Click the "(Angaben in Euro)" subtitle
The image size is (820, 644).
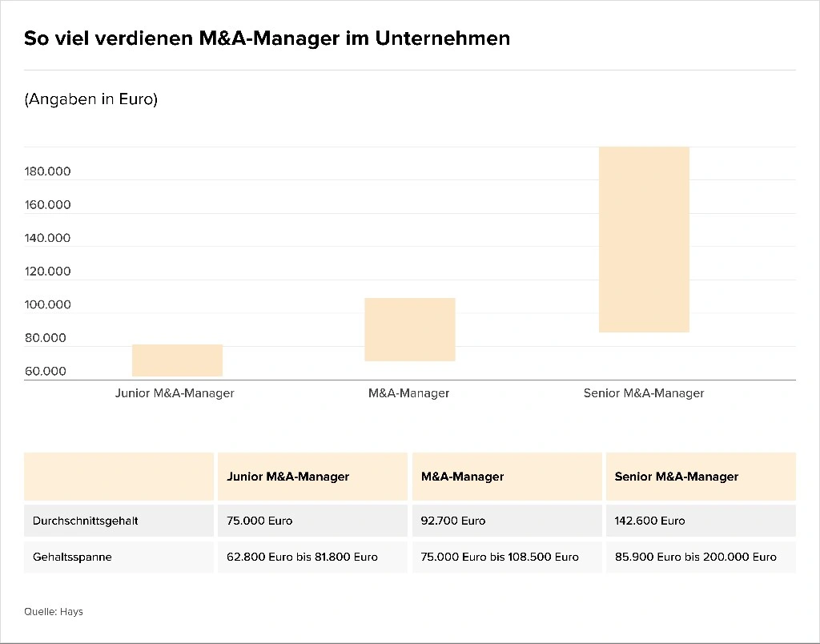click(90, 99)
